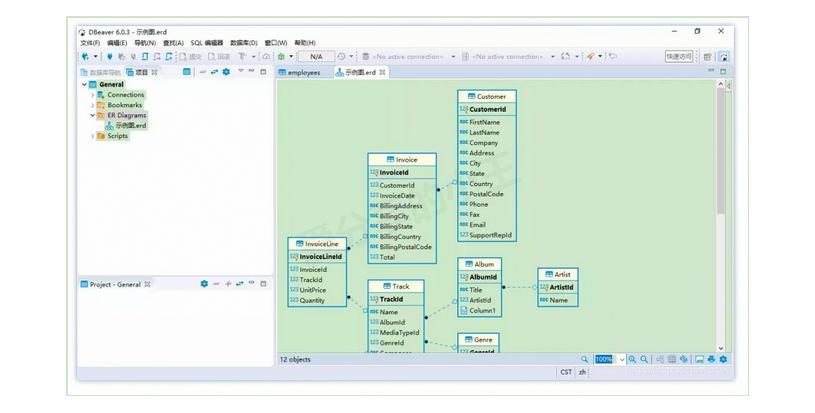
Task: Collapse the General project tree node
Action: point(84,85)
